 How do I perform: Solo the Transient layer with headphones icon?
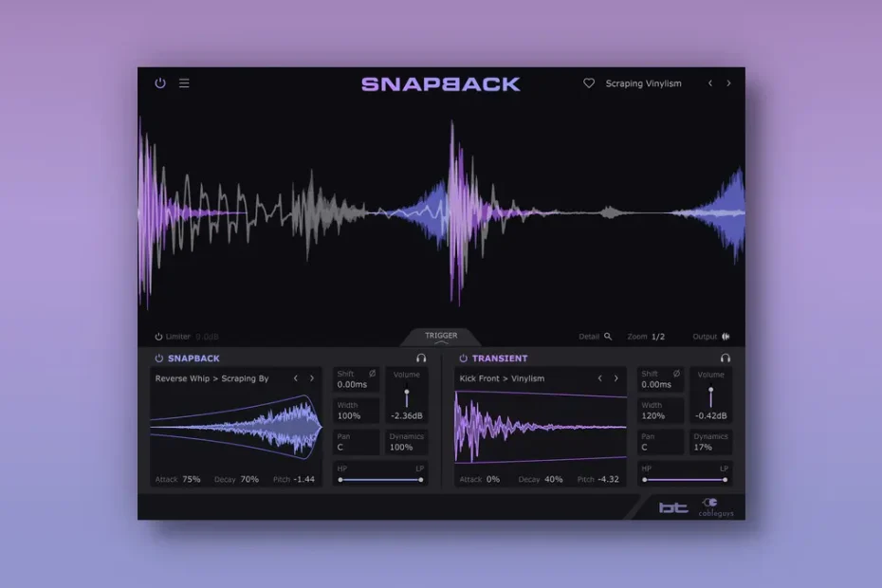tap(726, 358)
